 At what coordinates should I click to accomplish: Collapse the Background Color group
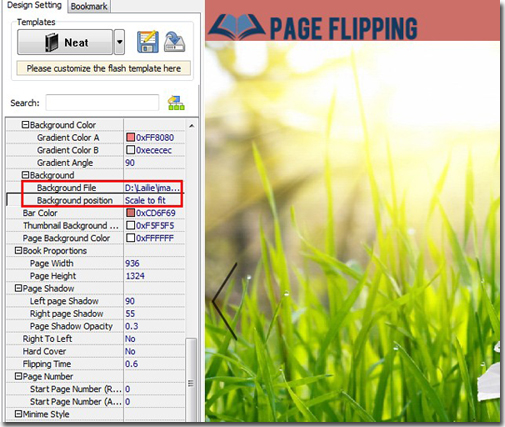25,125
